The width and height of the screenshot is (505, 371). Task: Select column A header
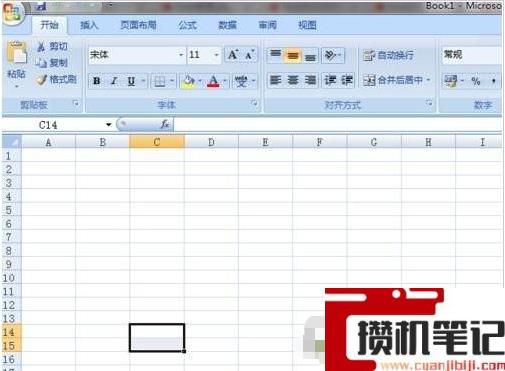click(48, 142)
